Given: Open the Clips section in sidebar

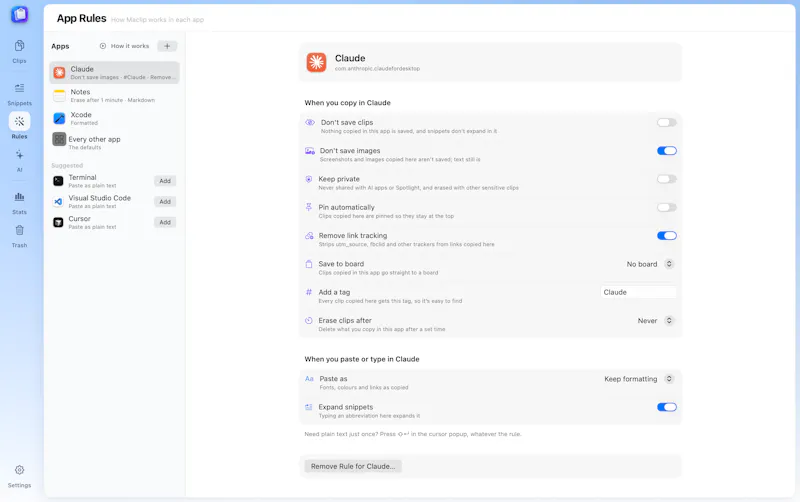Looking at the screenshot, I should click(x=19, y=51).
